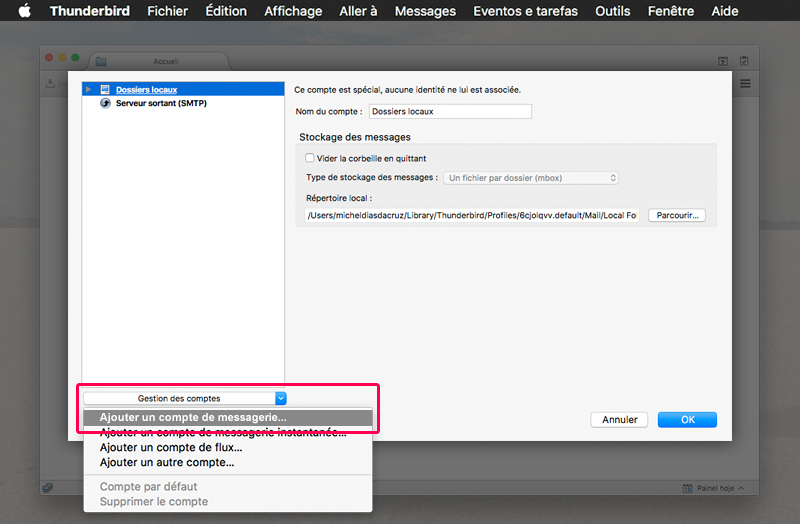Click the Painel hoje calendar icon

tap(687, 488)
